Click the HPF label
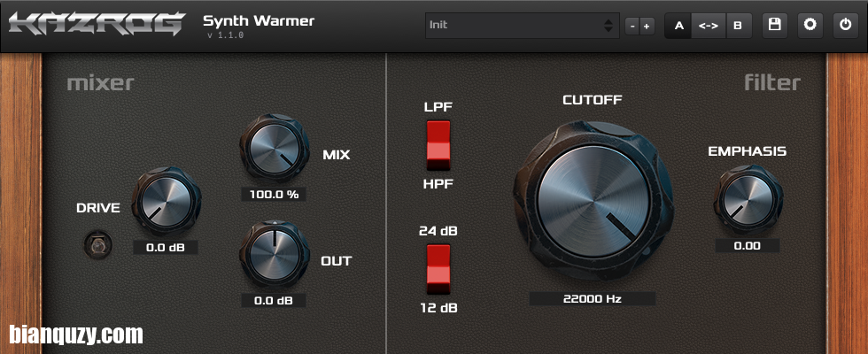The image size is (868, 354). coord(438,184)
